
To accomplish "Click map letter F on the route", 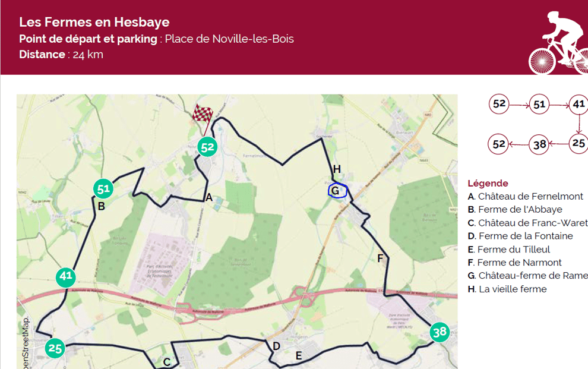I will pos(380,258).
